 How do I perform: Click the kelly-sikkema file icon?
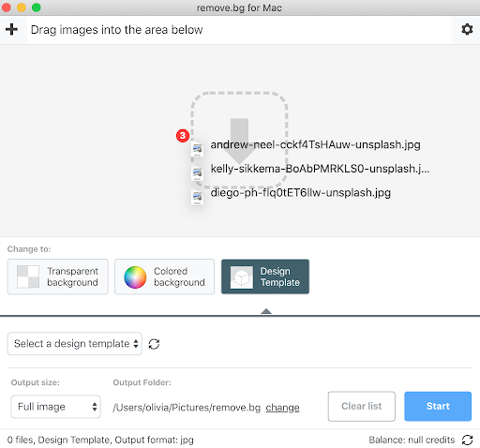tap(197, 172)
